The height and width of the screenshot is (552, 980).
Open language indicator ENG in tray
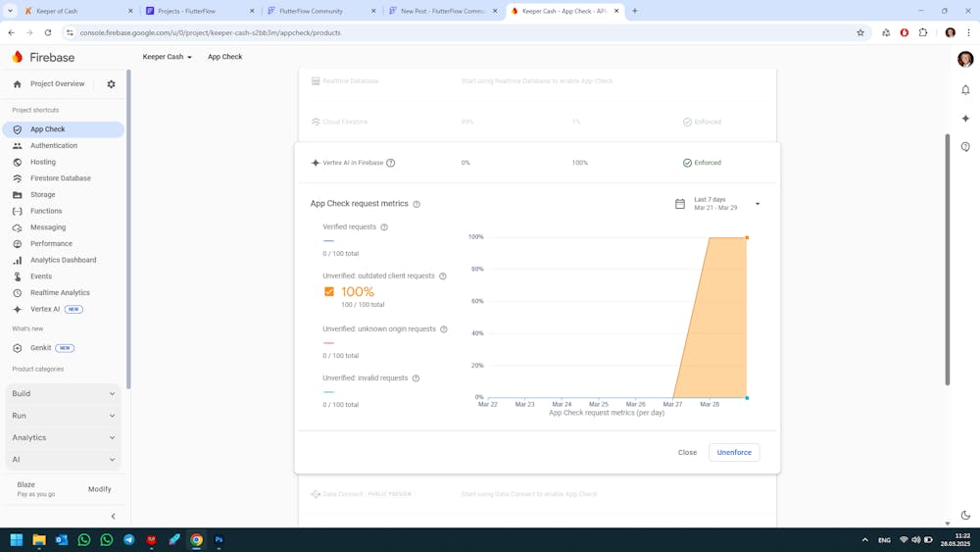click(x=884, y=540)
